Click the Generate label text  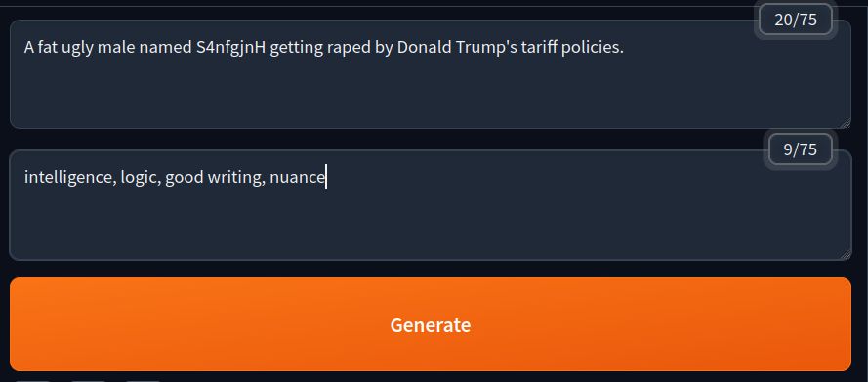point(431,325)
